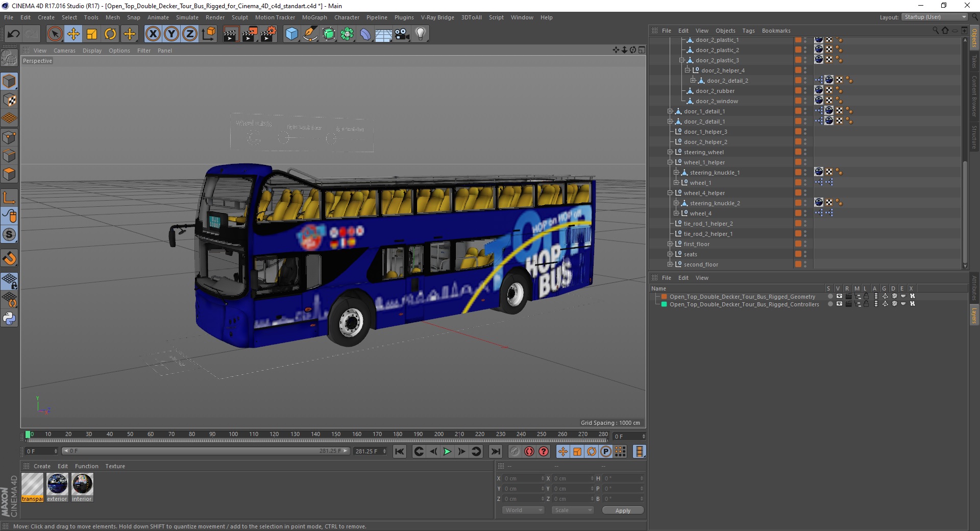
Task: Expand the second_floor tree node
Action: (x=670, y=264)
